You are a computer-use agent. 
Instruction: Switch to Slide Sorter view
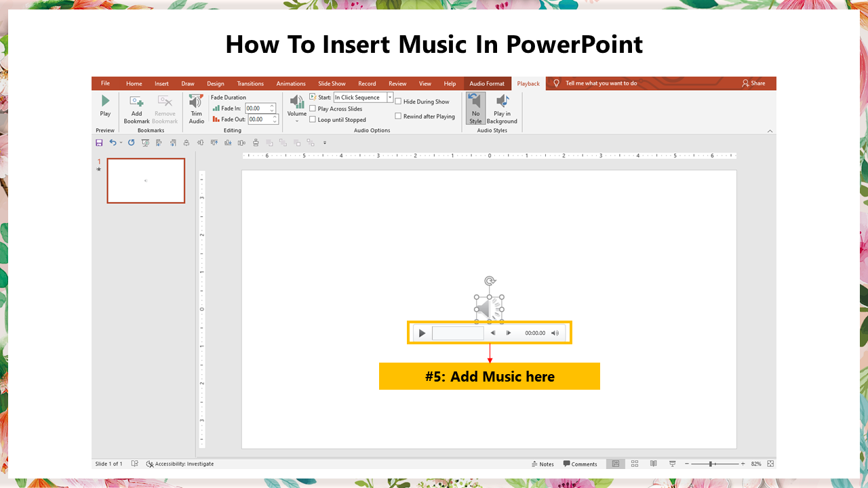click(635, 464)
